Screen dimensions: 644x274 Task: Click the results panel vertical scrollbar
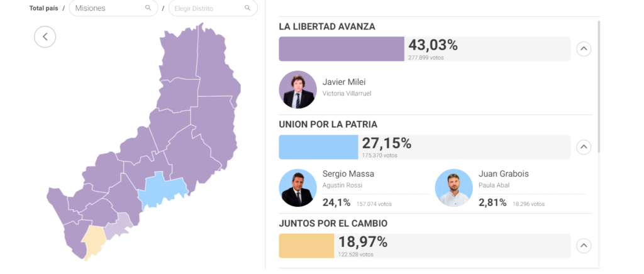tap(599, 88)
